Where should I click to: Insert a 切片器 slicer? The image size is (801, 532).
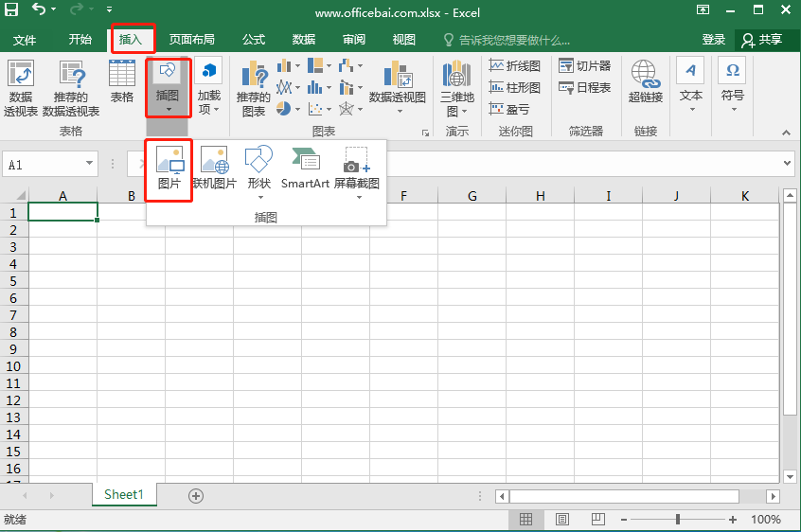click(x=585, y=66)
